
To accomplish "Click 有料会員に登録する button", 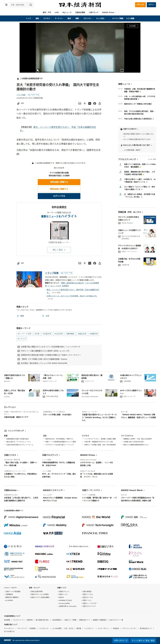I will pyautogui.click(x=59, y=182).
